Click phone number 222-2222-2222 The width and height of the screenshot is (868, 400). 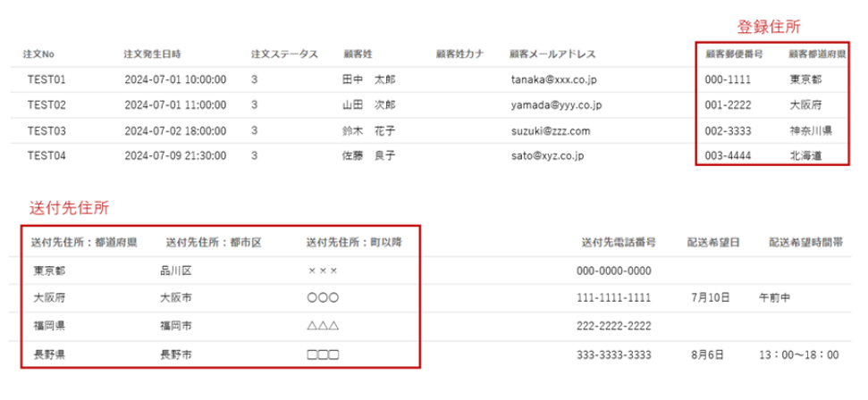coord(614,326)
